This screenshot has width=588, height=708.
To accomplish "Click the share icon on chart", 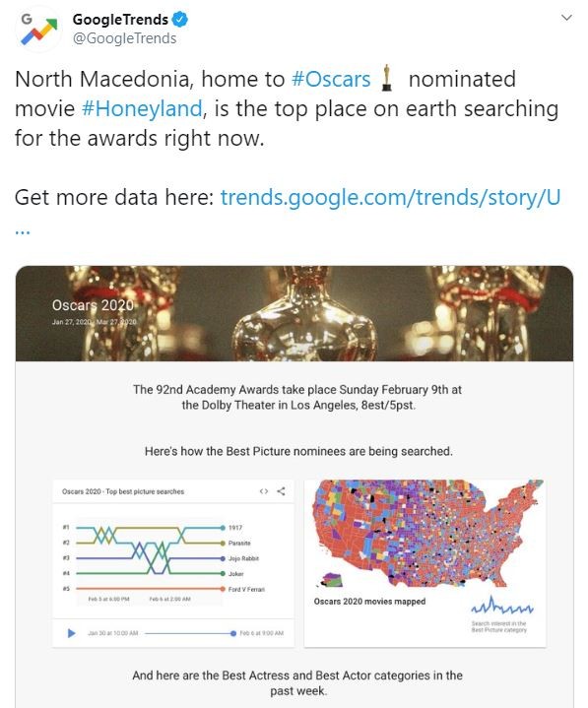I will [281, 491].
